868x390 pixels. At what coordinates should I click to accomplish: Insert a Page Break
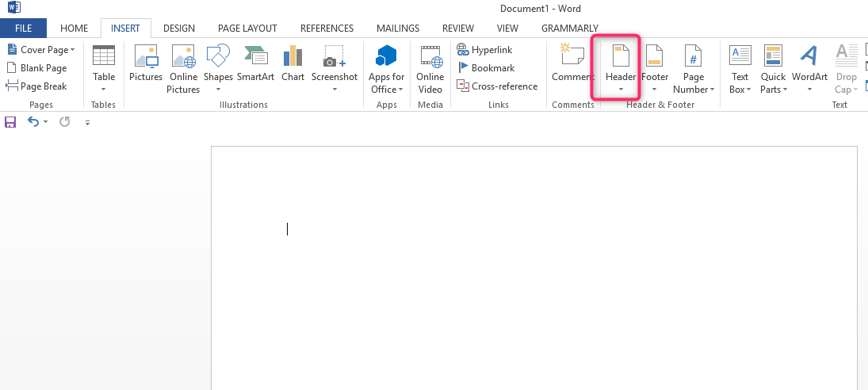[36, 86]
